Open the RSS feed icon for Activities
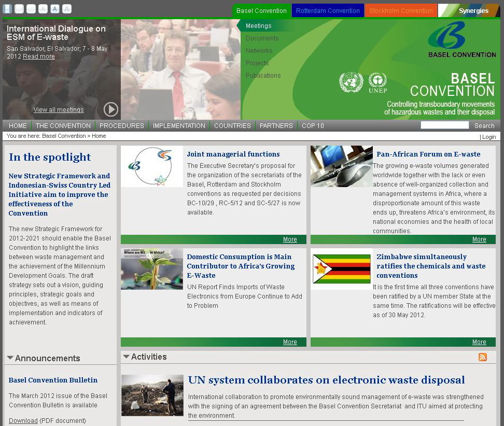 tap(482, 357)
